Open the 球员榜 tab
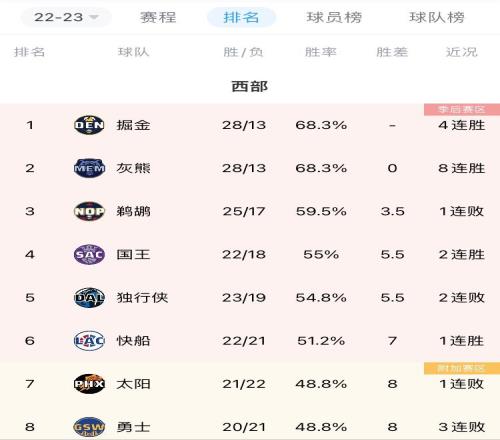This screenshot has height=440, width=500. click(x=334, y=17)
